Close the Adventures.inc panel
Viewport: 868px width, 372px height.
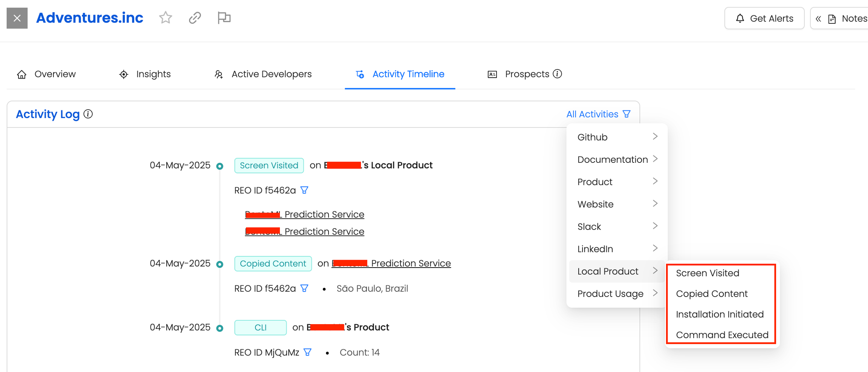coord(17,18)
